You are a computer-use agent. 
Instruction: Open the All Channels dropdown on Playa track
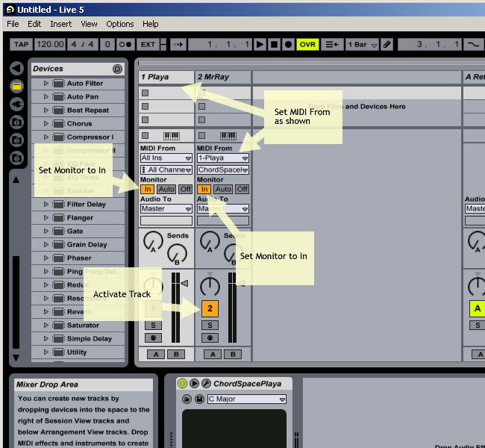(166, 169)
